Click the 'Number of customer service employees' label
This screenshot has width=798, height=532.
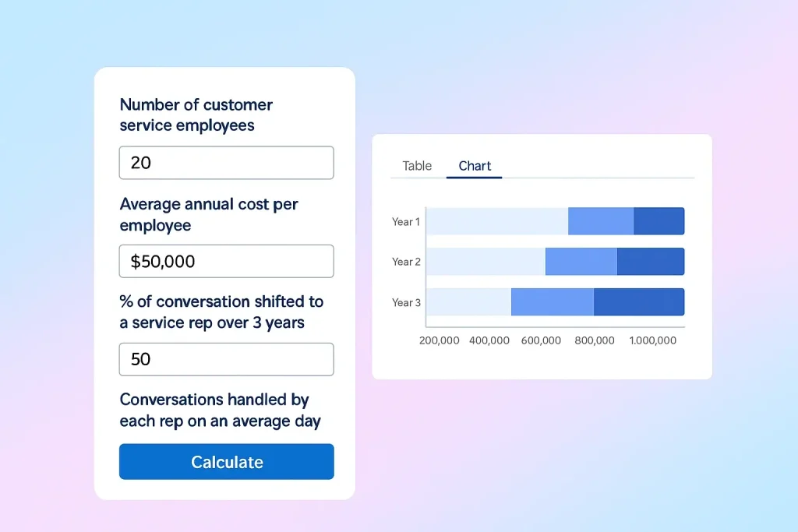coord(196,115)
